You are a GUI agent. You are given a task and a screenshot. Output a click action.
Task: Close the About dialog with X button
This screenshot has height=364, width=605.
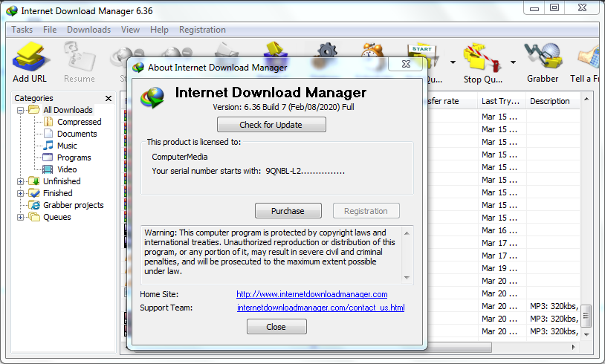tap(406, 64)
